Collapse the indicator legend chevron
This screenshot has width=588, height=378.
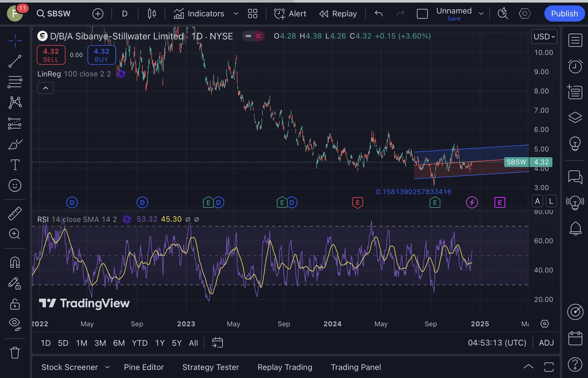pos(46,88)
